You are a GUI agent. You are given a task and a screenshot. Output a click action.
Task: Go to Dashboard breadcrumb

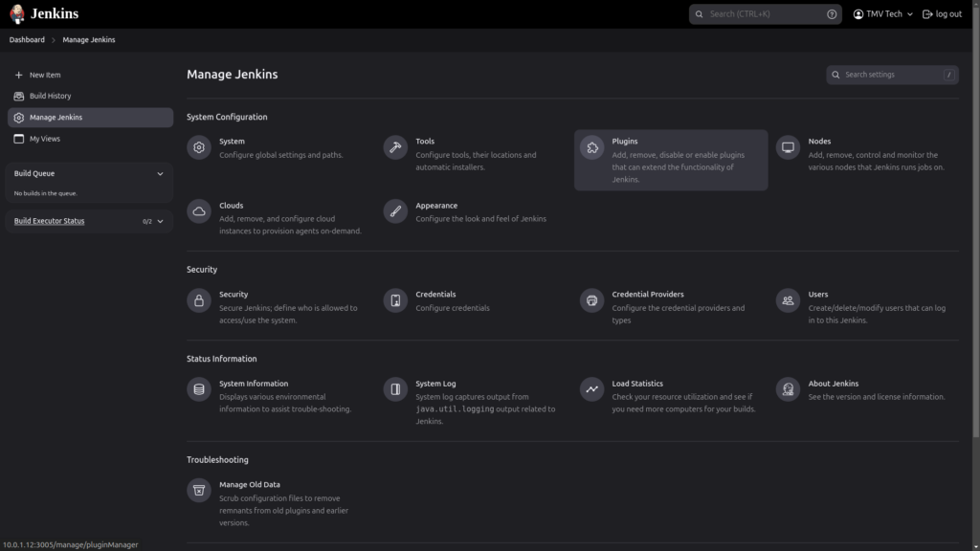pos(27,40)
